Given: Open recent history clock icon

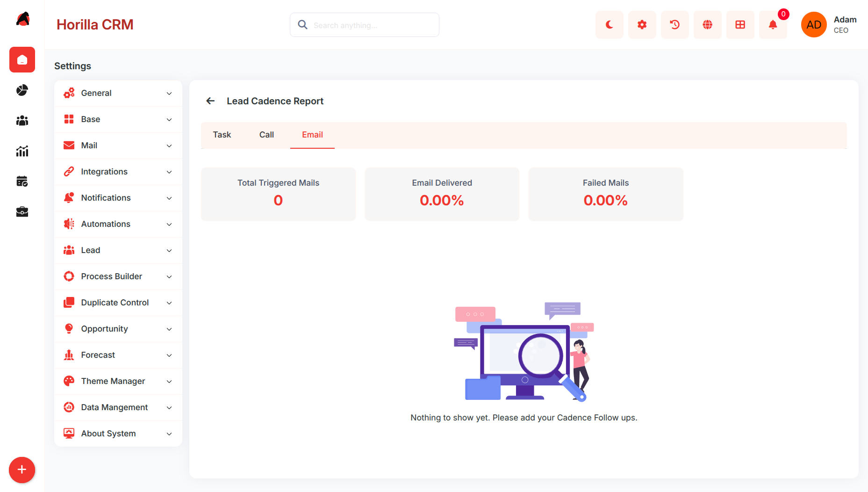Looking at the screenshot, I should tap(674, 25).
